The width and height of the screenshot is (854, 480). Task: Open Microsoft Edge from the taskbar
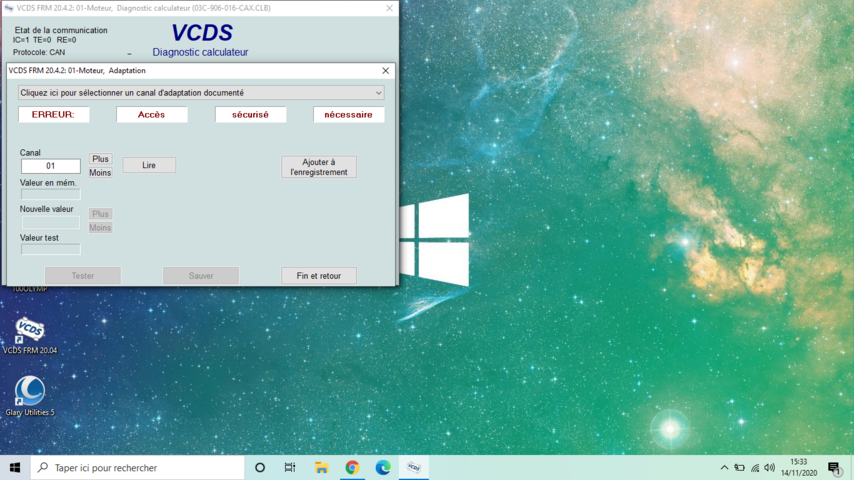383,467
